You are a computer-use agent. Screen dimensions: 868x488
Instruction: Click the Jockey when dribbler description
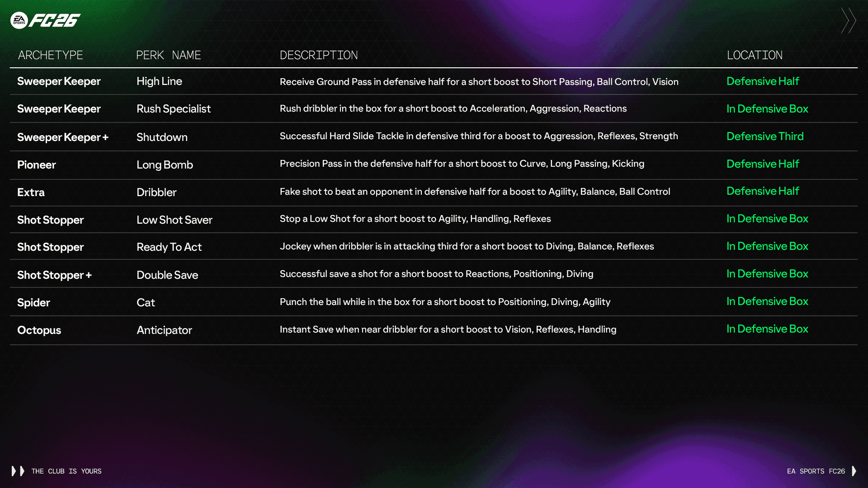click(467, 246)
